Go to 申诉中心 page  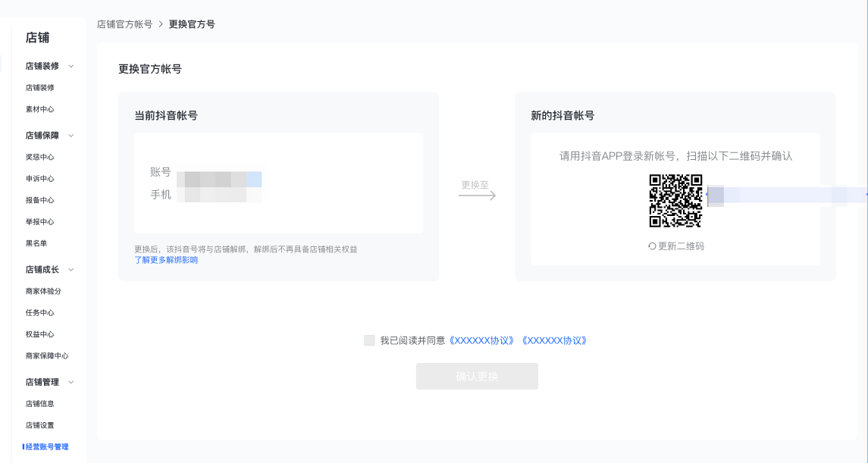click(40, 179)
